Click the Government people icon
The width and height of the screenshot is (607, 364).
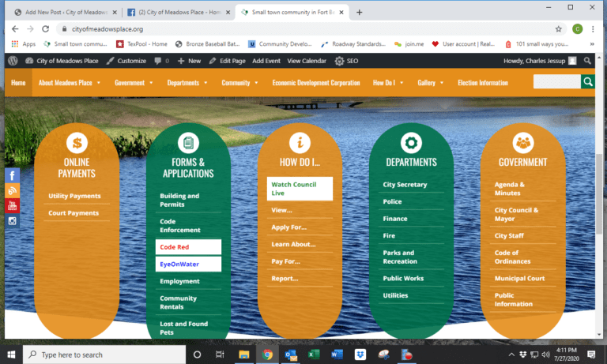pos(523,143)
